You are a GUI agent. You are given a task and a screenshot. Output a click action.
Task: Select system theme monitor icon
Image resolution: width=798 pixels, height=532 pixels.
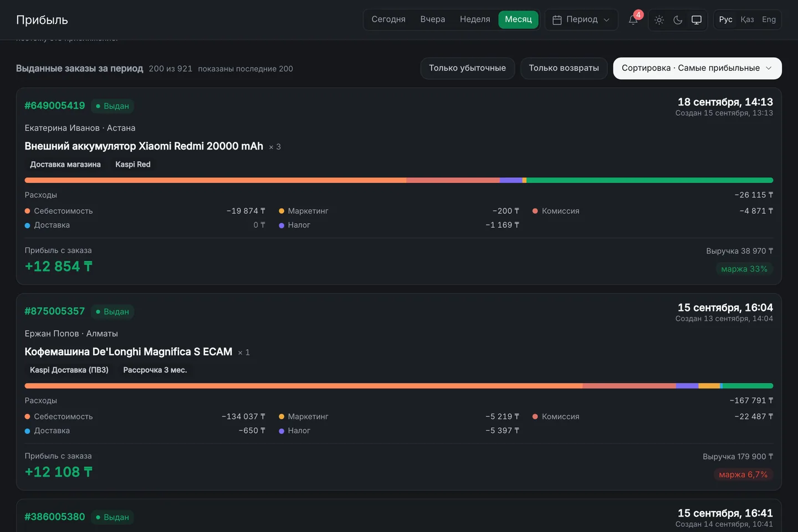click(x=697, y=20)
